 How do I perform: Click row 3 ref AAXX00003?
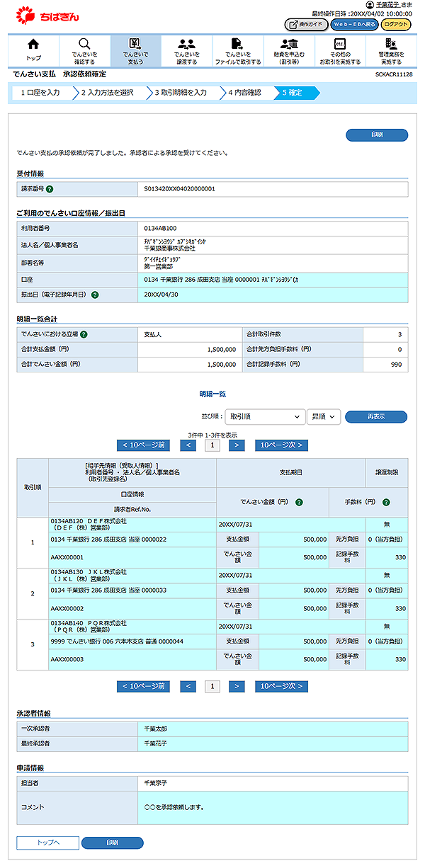pos(68,659)
